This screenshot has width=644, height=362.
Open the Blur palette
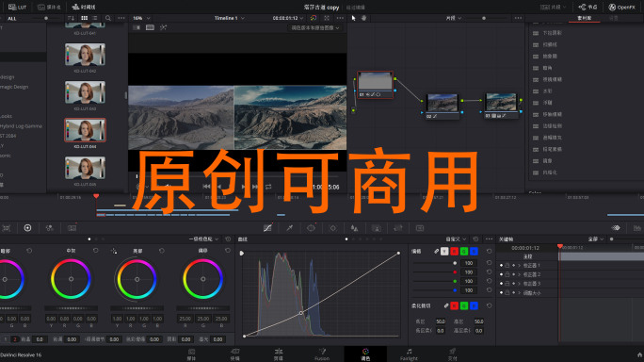point(354,228)
